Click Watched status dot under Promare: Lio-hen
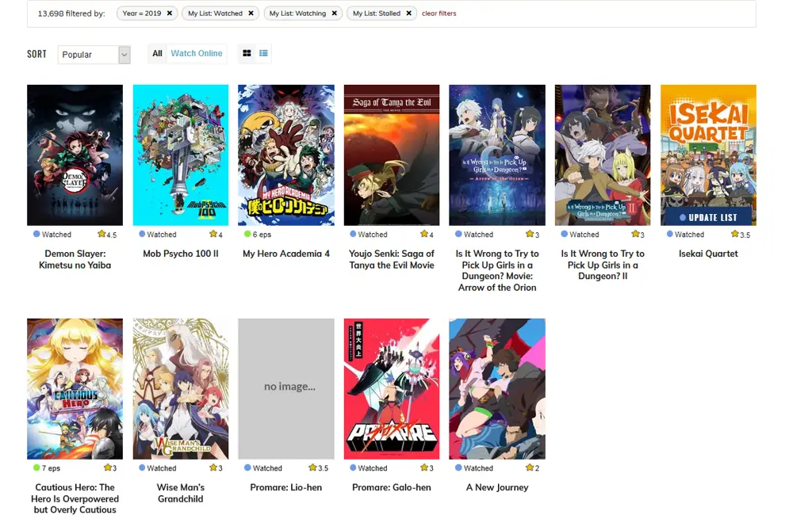Viewport: 812px width, 519px height. (x=247, y=467)
